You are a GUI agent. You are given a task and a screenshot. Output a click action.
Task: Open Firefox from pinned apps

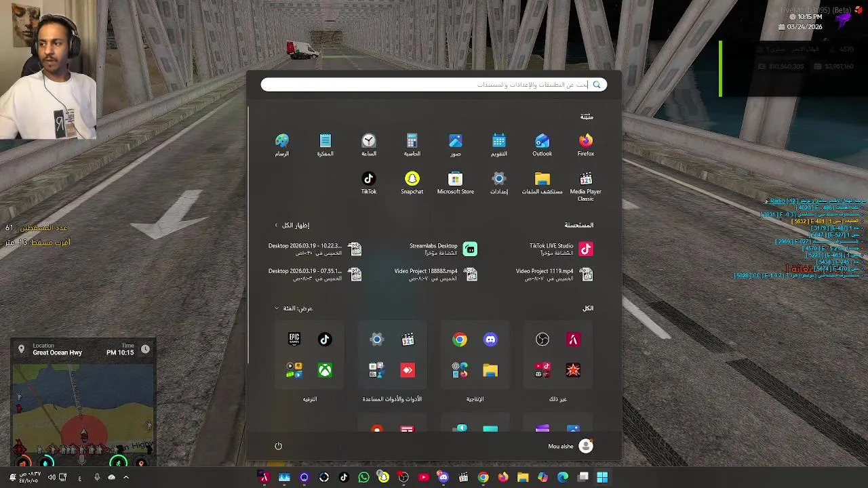coord(585,145)
